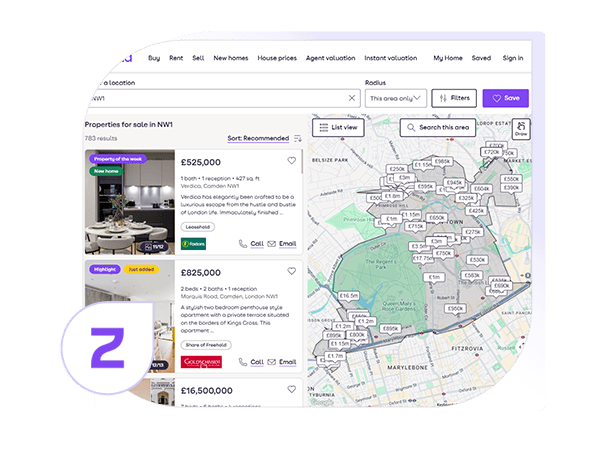This screenshot has width=600, height=450.
Task: Open the Buy menu
Action: click(x=154, y=58)
